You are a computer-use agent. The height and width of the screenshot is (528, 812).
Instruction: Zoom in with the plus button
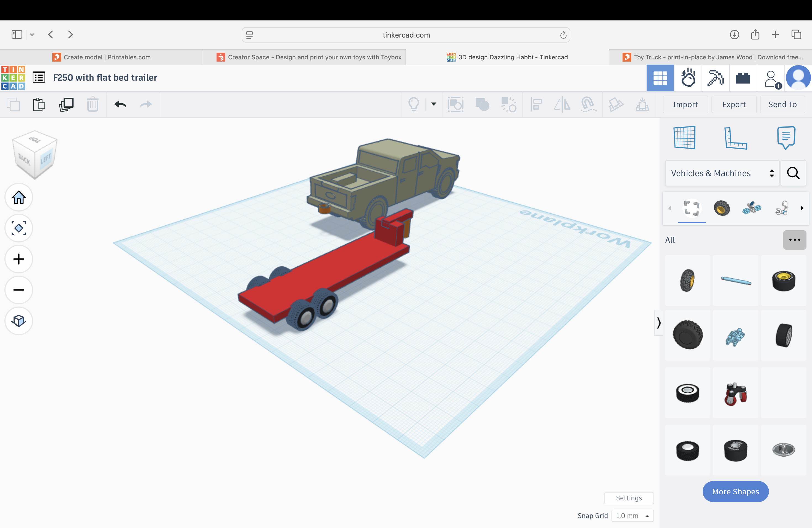(x=19, y=259)
